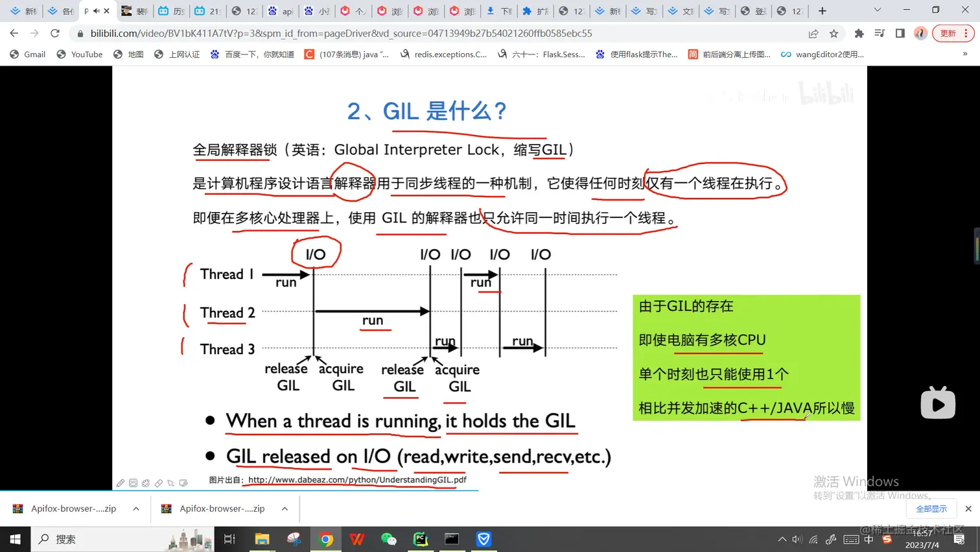Expand the first Apifox download options chevron
The image size is (980, 552).
[x=136, y=509]
